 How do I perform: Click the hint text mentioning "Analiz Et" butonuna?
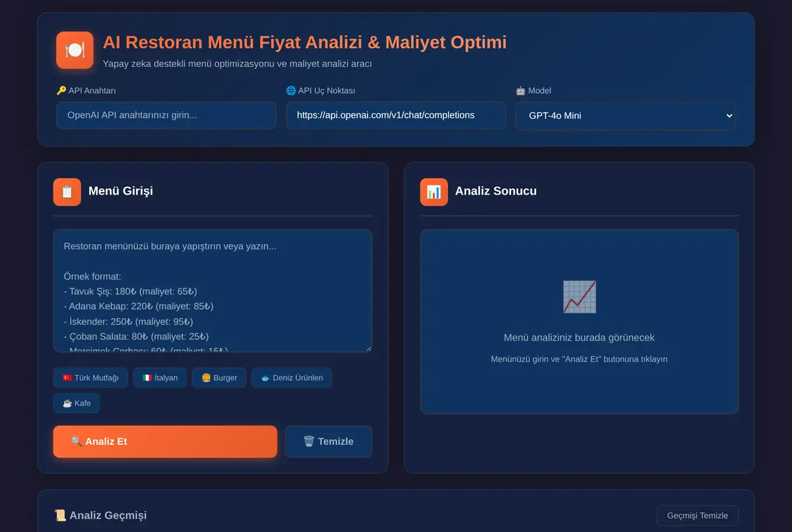click(579, 360)
